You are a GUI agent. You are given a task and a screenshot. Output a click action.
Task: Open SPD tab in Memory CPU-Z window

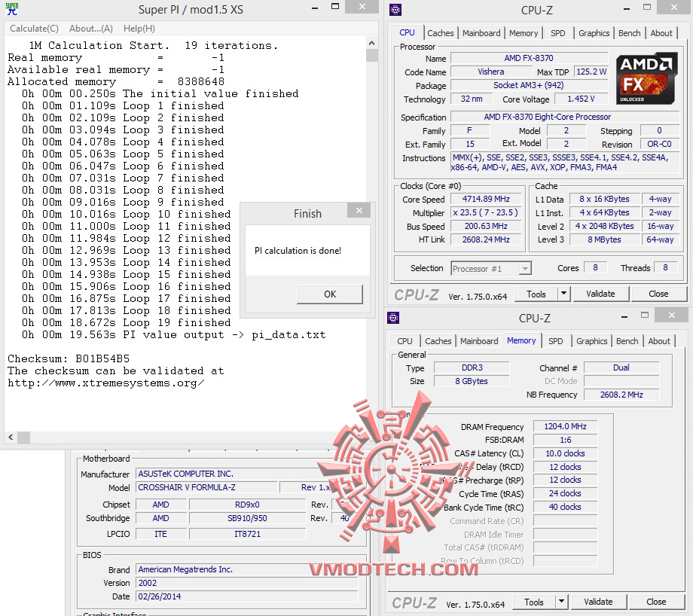coord(556,341)
